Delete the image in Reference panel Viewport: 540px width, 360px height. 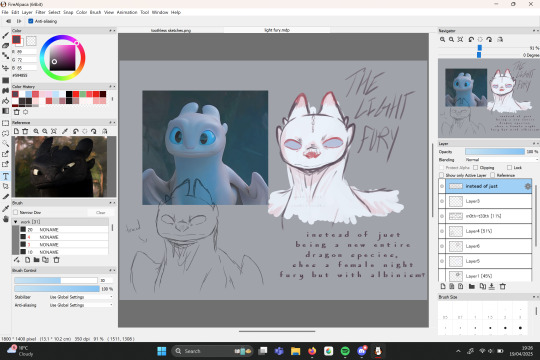pos(25,131)
